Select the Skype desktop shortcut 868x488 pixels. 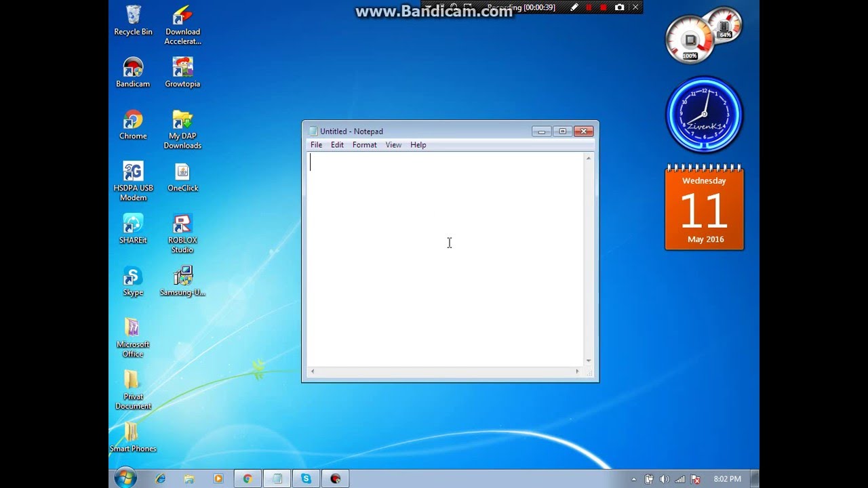point(133,281)
